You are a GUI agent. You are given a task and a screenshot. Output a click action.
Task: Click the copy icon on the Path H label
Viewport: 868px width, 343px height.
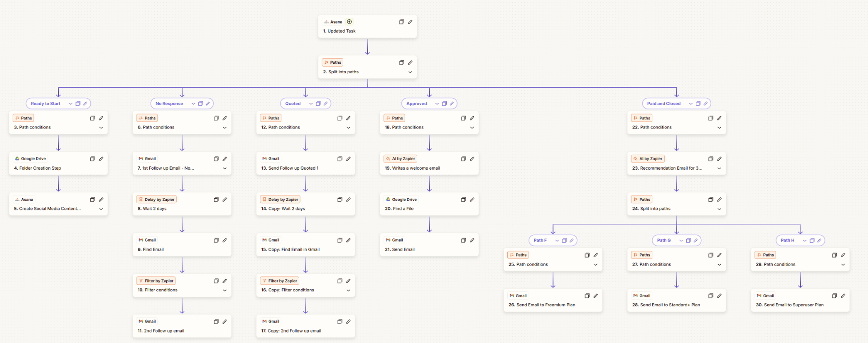(812, 240)
